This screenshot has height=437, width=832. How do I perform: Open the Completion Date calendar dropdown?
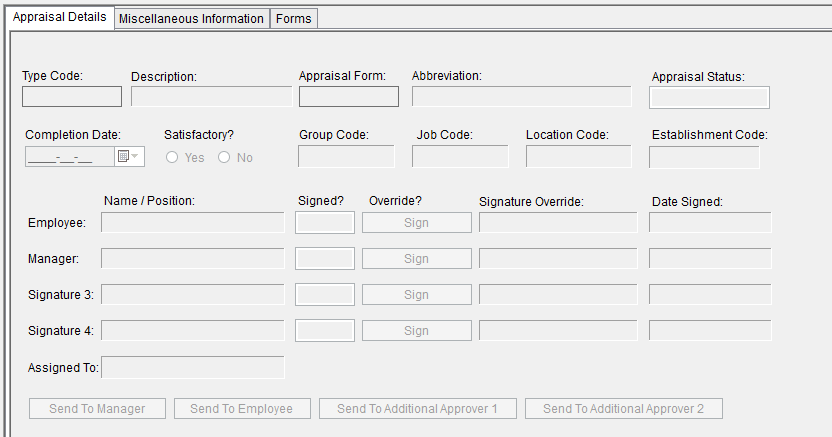(x=130, y=157)
